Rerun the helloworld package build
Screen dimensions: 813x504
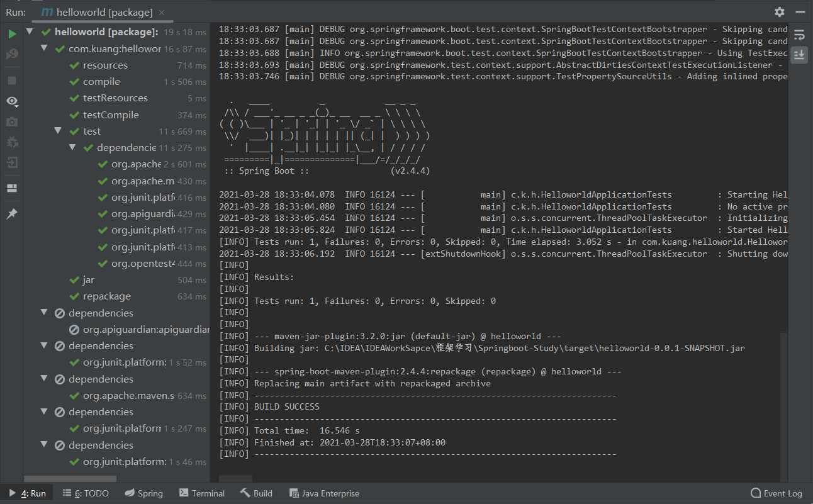point(12,34)
